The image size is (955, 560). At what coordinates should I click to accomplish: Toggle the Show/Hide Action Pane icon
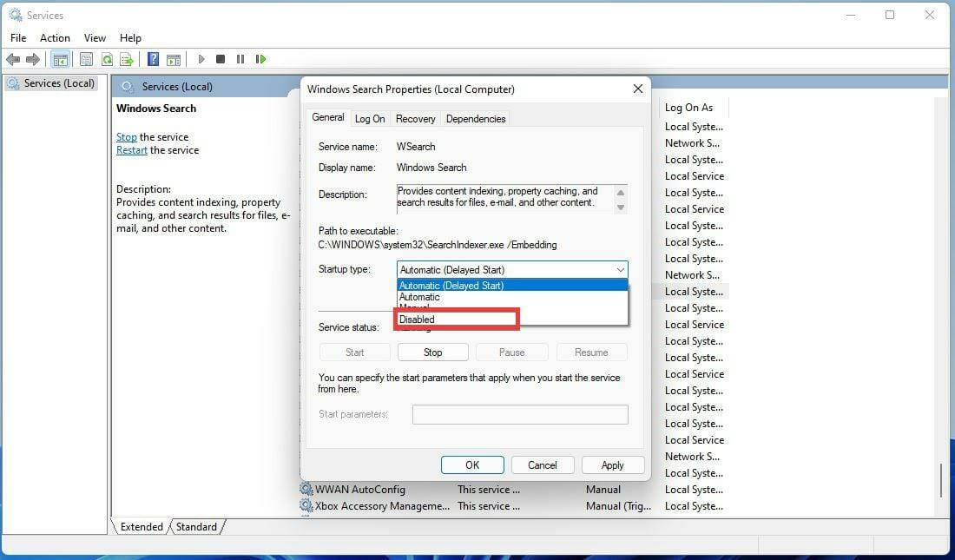click(174, 59)
